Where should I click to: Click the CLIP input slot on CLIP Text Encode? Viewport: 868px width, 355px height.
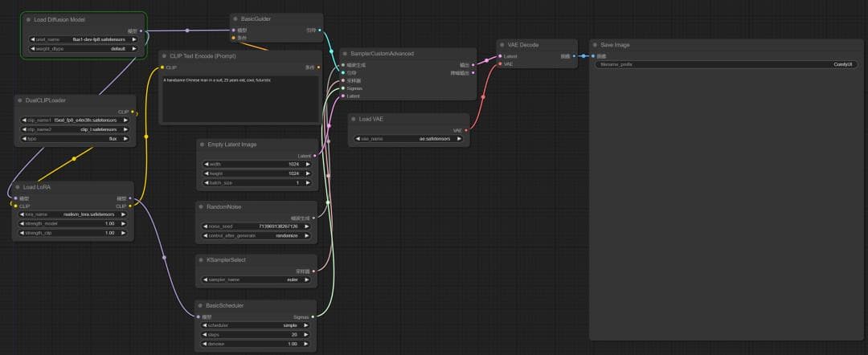[x=162, y=67]
